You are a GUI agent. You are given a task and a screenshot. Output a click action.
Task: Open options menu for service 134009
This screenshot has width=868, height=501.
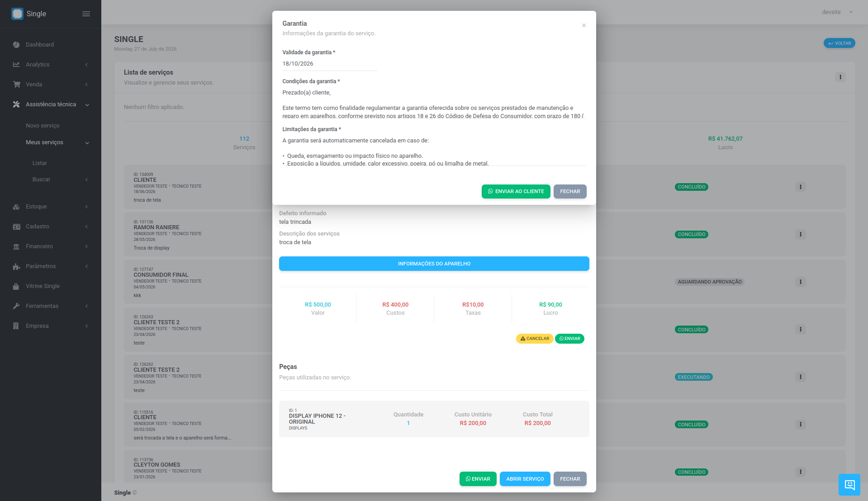800,187
